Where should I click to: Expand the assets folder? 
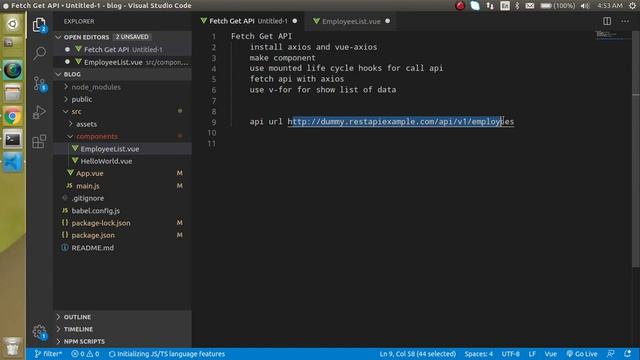(71, 124)
